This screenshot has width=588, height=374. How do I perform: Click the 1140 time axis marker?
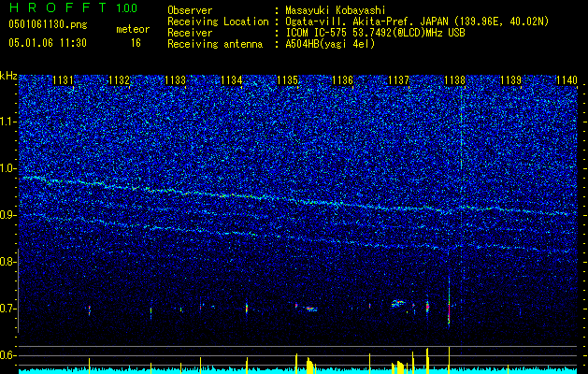click(566, 80)
